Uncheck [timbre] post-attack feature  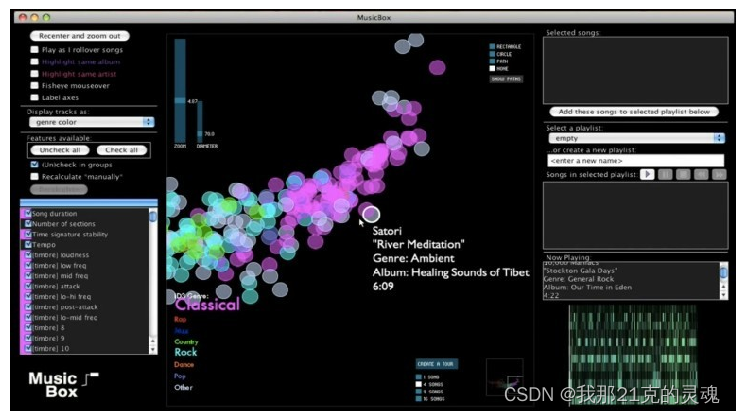[x=28, y=307]
